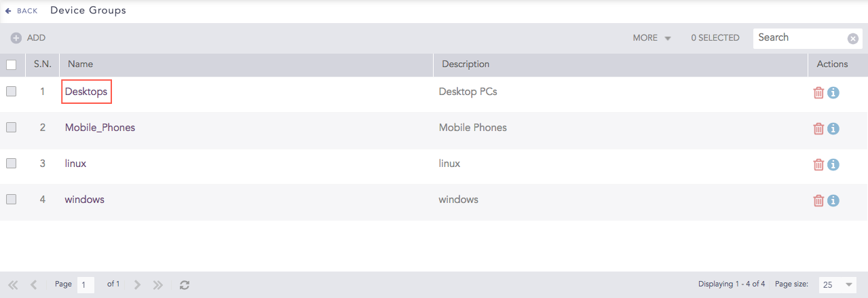Delete the windows group via trash icon
Screen dimensions: 868x298
[818, 200]
